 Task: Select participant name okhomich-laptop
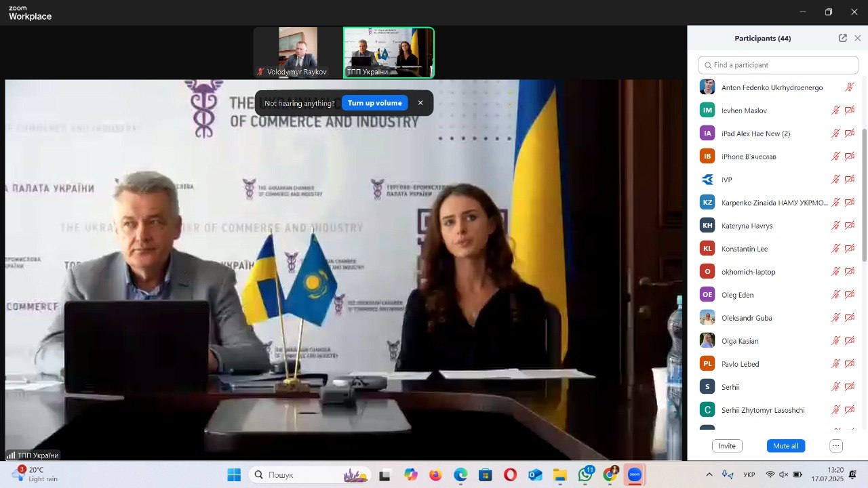coord(748,272)
